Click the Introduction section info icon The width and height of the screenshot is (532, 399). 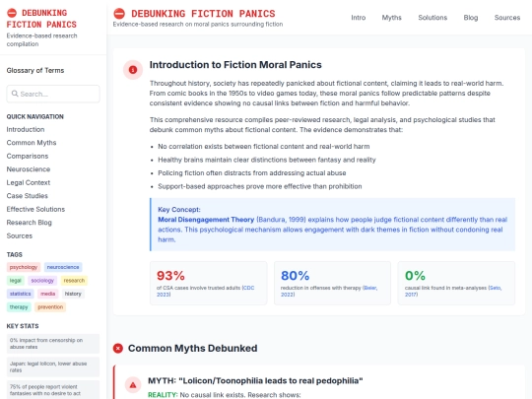[133, 70]
